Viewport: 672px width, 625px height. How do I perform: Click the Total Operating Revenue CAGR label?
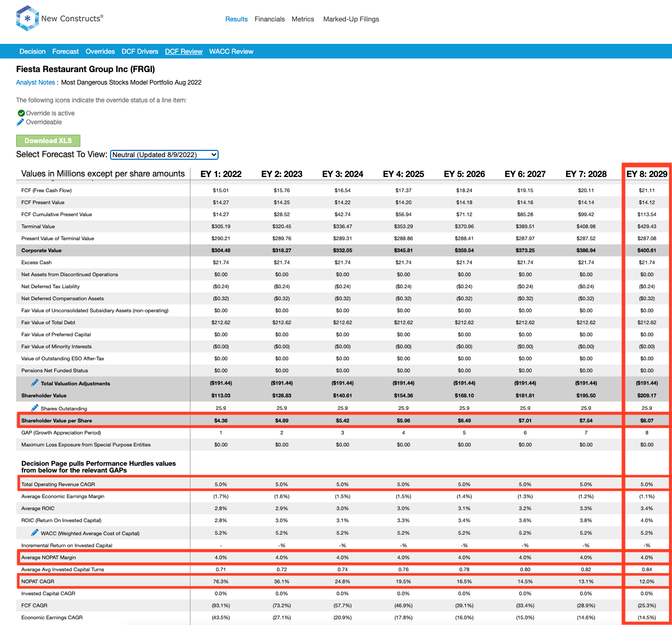coord(58,484)
